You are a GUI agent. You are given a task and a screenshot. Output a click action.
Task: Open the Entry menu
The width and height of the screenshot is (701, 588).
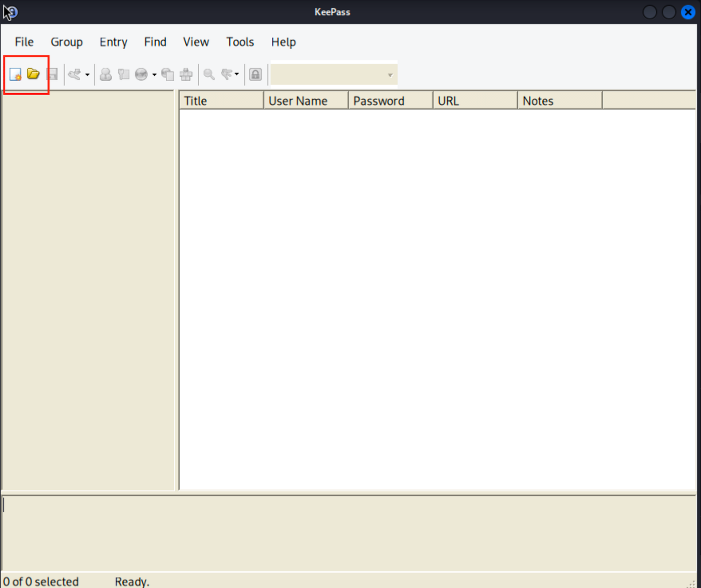point(114,42)
